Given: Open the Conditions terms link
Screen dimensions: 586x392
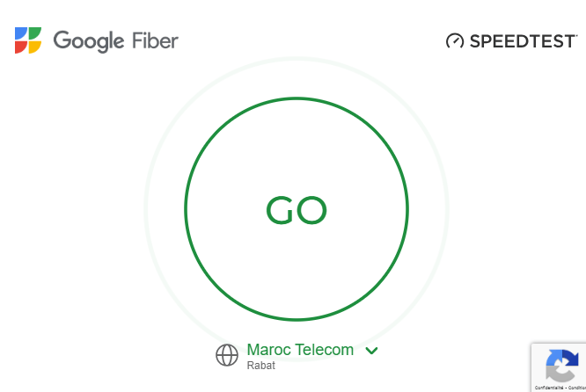Looking at the screenshot, I should click(x=577, y=388).
